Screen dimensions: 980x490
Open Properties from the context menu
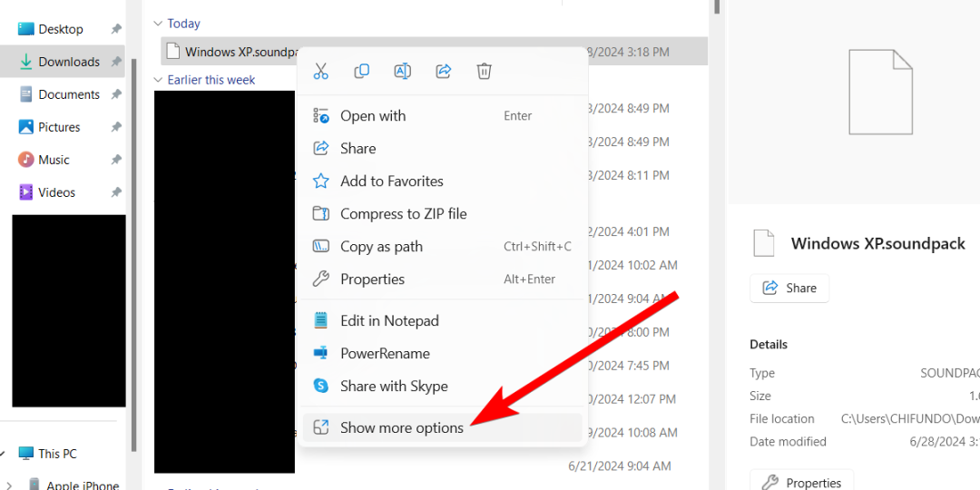(442, 279)
